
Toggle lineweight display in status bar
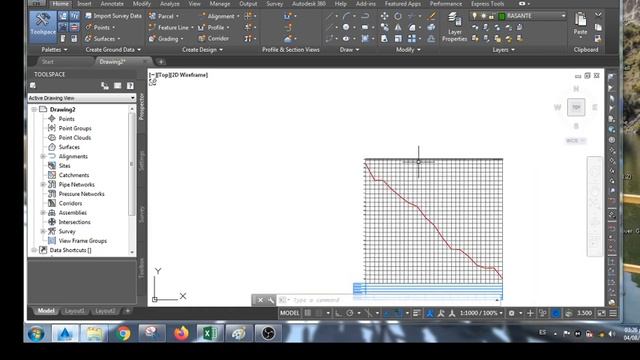click(417, 313)
